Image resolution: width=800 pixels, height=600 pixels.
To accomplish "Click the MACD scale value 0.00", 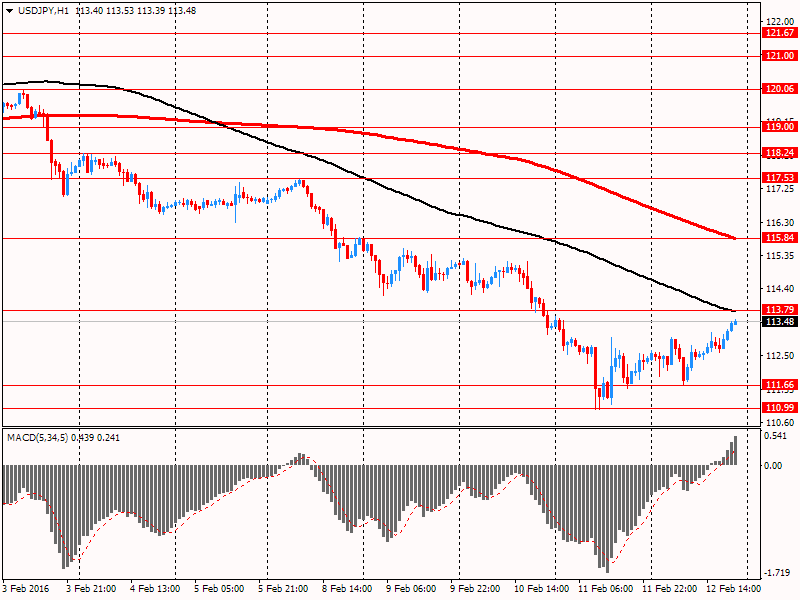I will [x=773, y=465].
